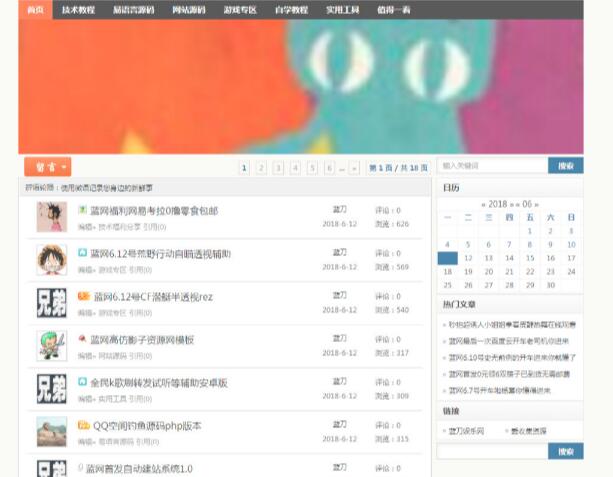Open the 技术教程 nav tab
Screen dimensions: 613x477
(78, 10)
